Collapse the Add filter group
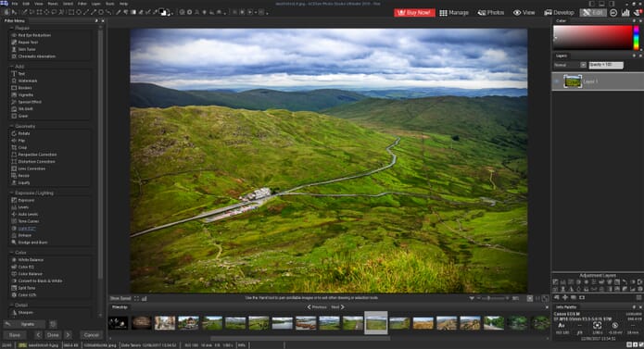This screenshot has height=349, width=644. tap(11, 67)
